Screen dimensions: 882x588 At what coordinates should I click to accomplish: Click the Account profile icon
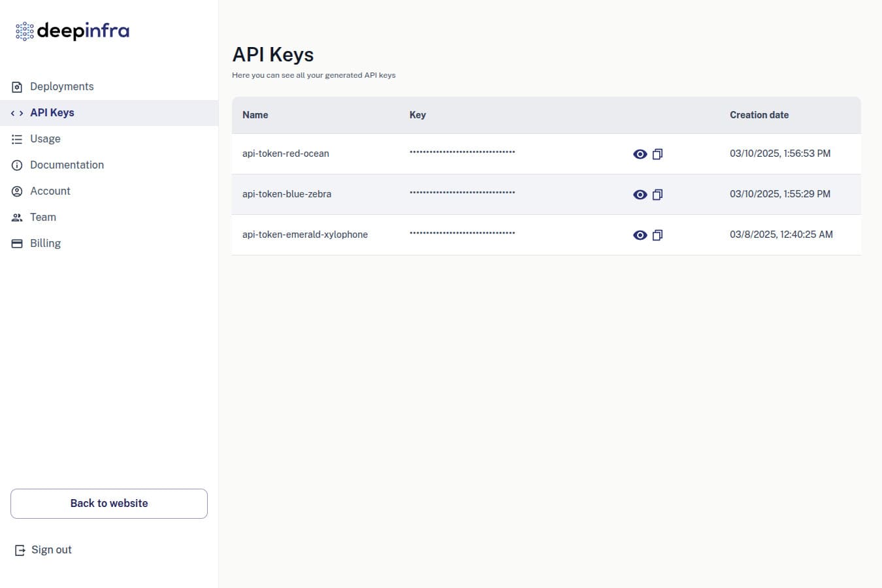(x=17, y=191)
